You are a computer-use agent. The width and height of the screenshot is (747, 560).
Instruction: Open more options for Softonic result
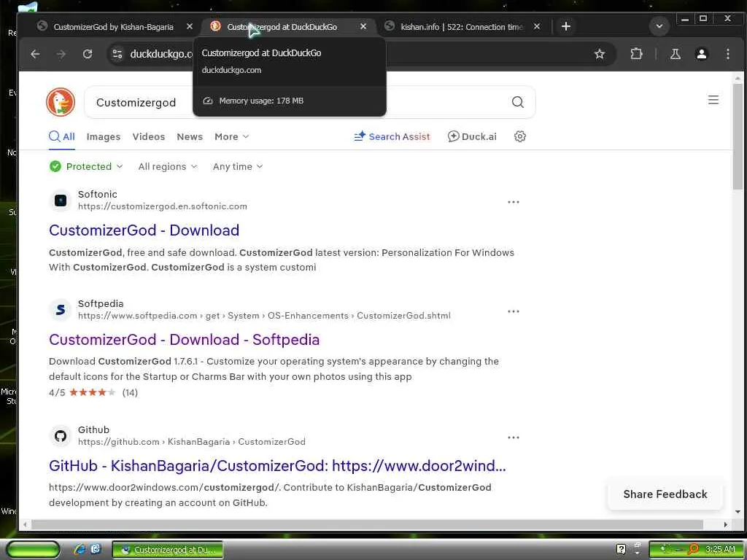513,202
